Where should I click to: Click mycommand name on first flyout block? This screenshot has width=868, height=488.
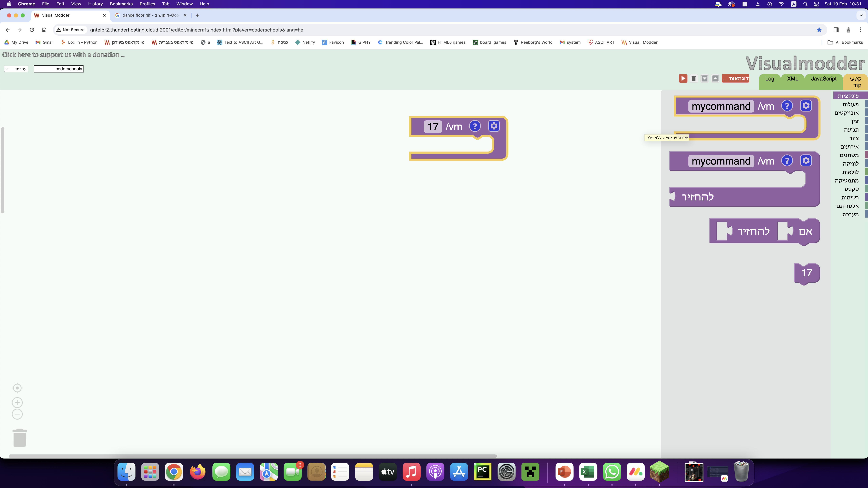pyautogui.click(x=721, y=106)
